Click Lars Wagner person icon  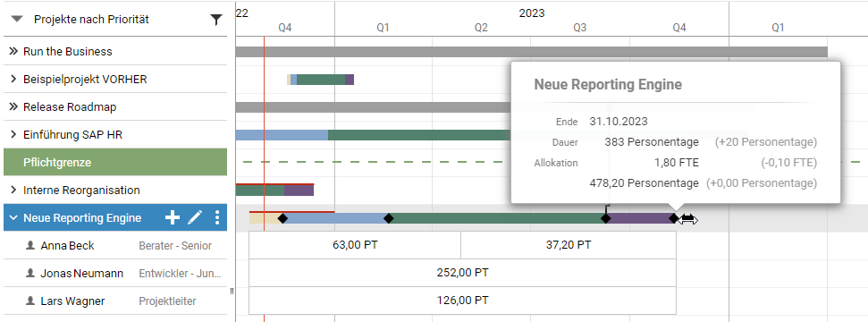tap(30, 301)
